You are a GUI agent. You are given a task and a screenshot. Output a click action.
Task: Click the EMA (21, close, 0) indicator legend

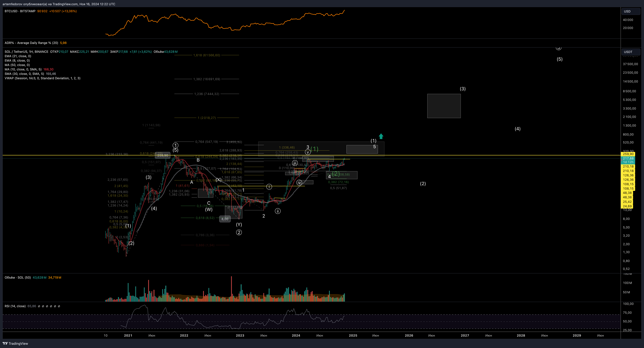click(18, 56)
